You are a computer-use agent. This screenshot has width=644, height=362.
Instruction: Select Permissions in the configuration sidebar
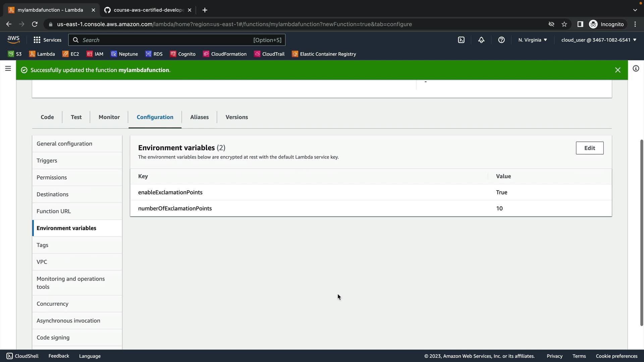(52, 177)
